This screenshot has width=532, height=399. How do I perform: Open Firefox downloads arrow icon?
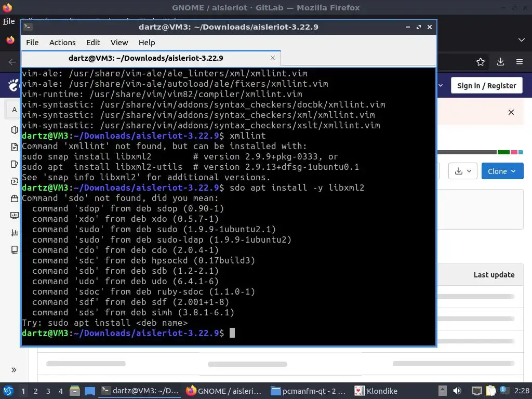[500, 62]
